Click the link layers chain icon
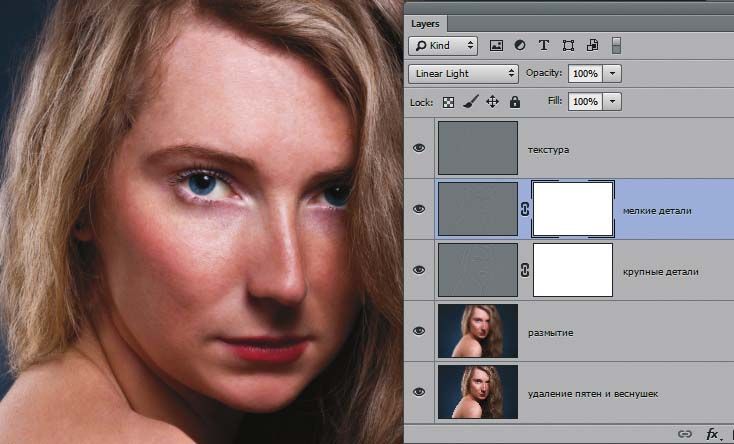The image size is (734, 444). tap(685, 434)
